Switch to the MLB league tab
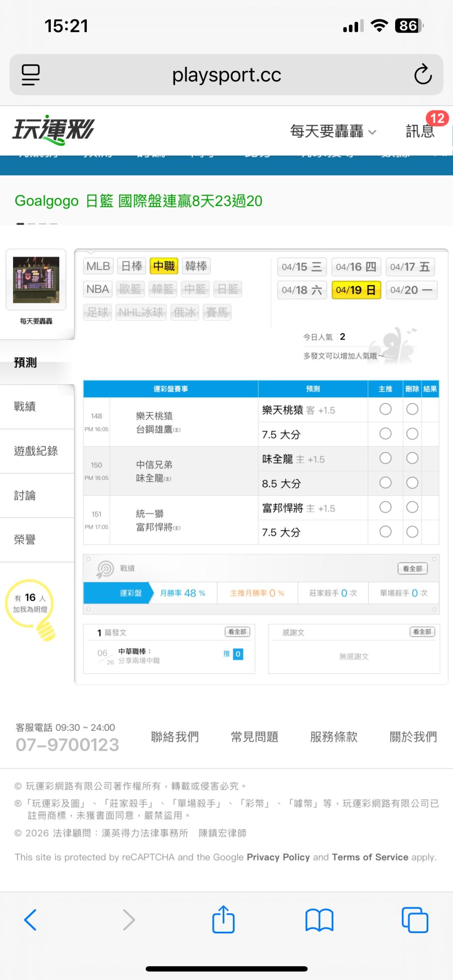Image resolution: width=453 pixels, height=980 pixels. tap(98, 266)
